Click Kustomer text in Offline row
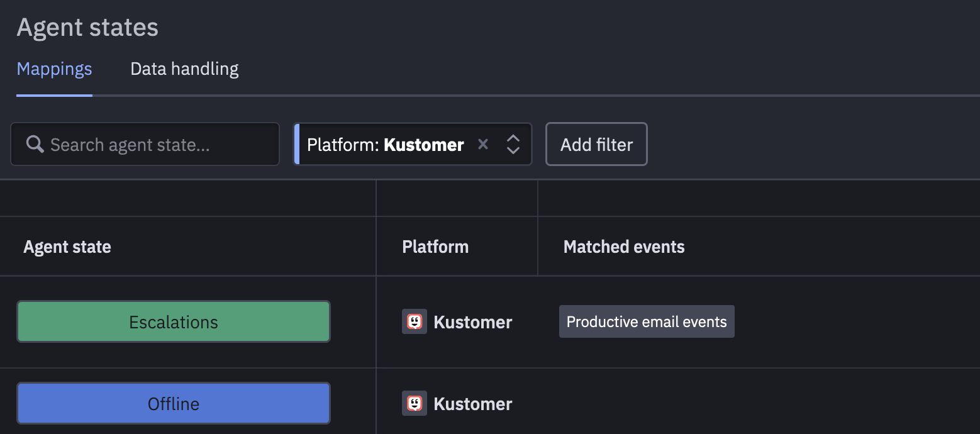This screenshot has width=980, height=434. (x=473, y=404)
